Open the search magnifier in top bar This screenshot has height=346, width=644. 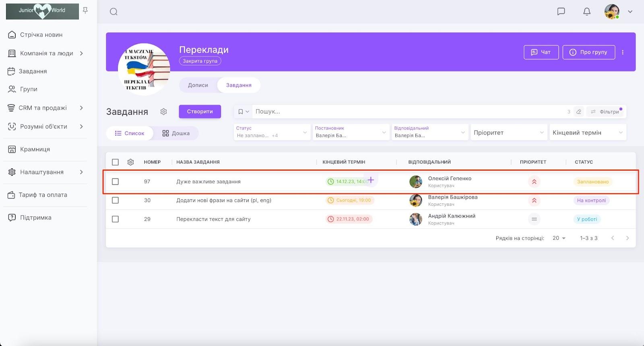[x=114, y=12]
